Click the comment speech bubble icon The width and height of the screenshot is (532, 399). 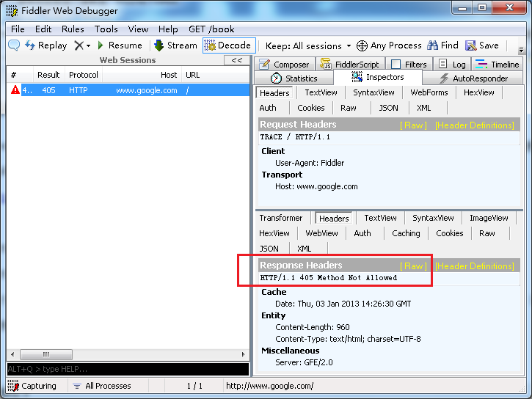[14, 45]
